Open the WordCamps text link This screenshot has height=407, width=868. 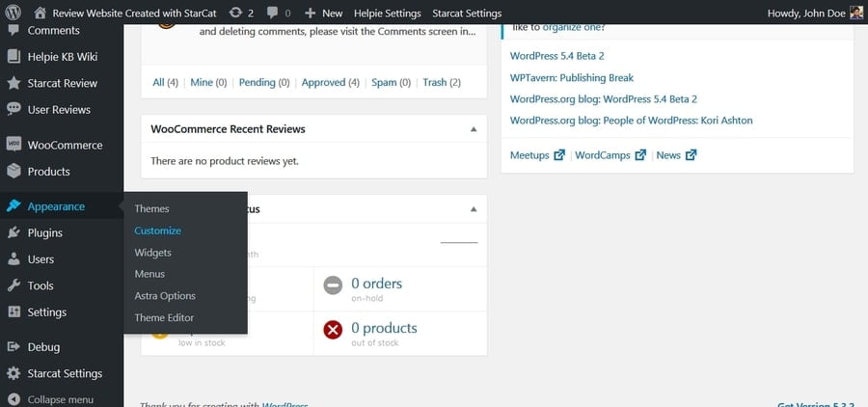pyautogui.click(x=603, y=155)
